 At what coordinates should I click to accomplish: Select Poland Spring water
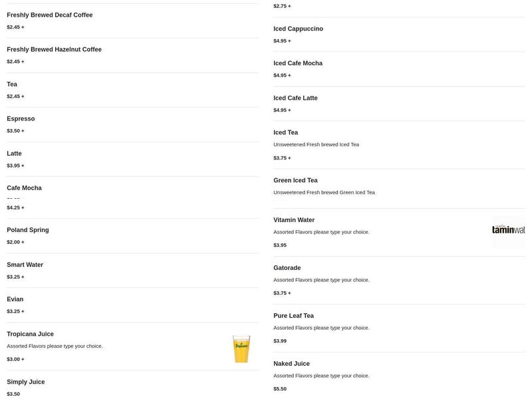pos(28,230)
